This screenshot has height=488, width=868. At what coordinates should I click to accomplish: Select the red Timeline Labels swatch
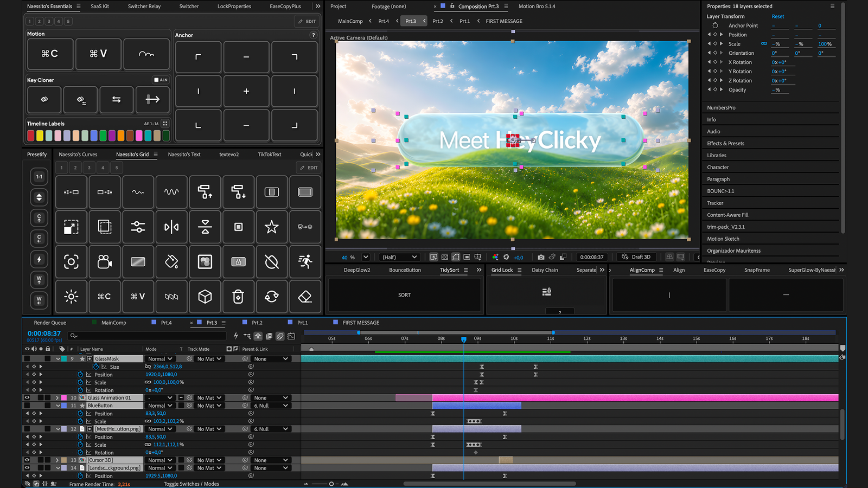[31, 136]
